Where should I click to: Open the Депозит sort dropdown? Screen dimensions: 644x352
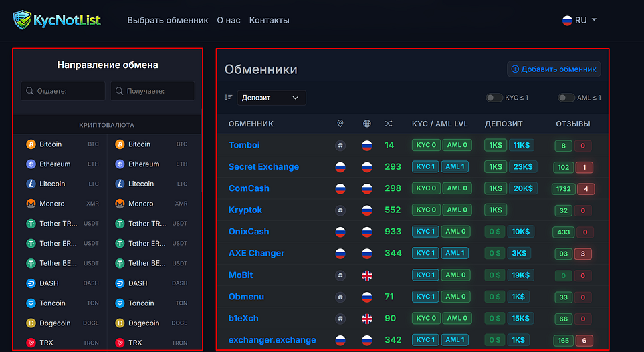pyautogui.click(x=272, y=98)
